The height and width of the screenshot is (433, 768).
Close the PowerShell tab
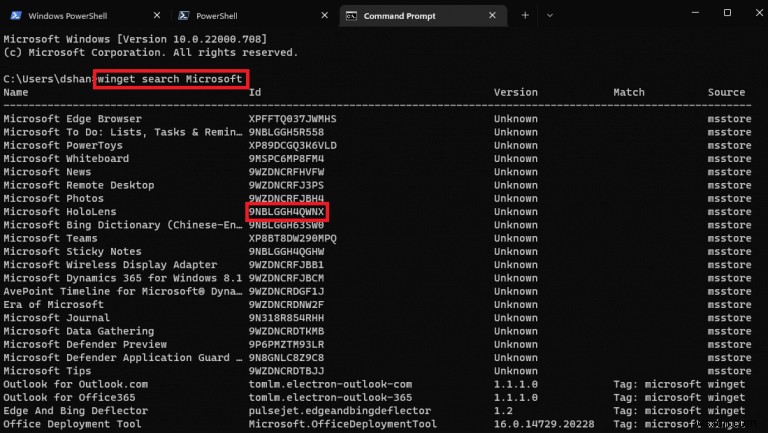324,16
